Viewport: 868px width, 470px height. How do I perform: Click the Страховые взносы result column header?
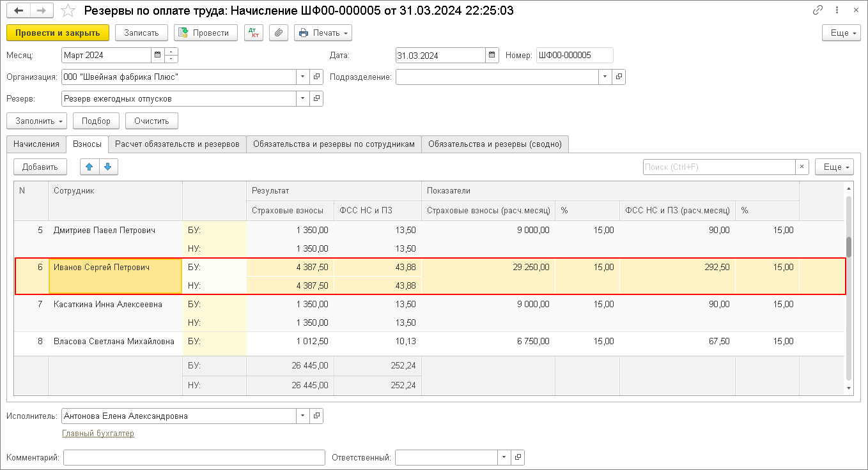[x=290, y=211]
